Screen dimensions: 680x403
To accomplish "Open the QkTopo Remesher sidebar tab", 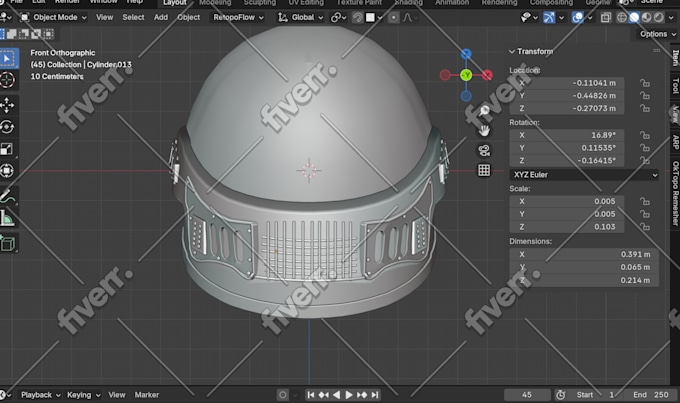I will (x=675, y=193).
